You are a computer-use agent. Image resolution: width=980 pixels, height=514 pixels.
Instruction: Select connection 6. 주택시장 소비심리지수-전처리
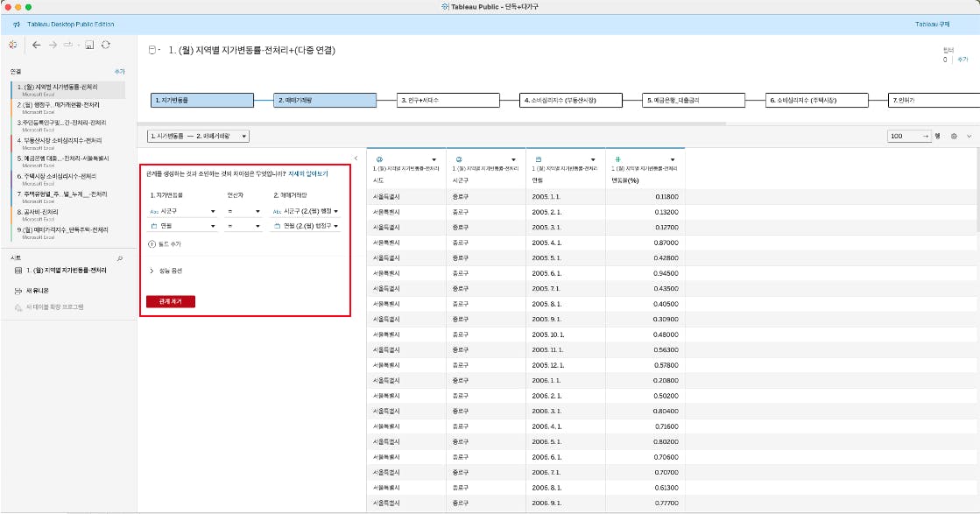(x=67, y=179)
